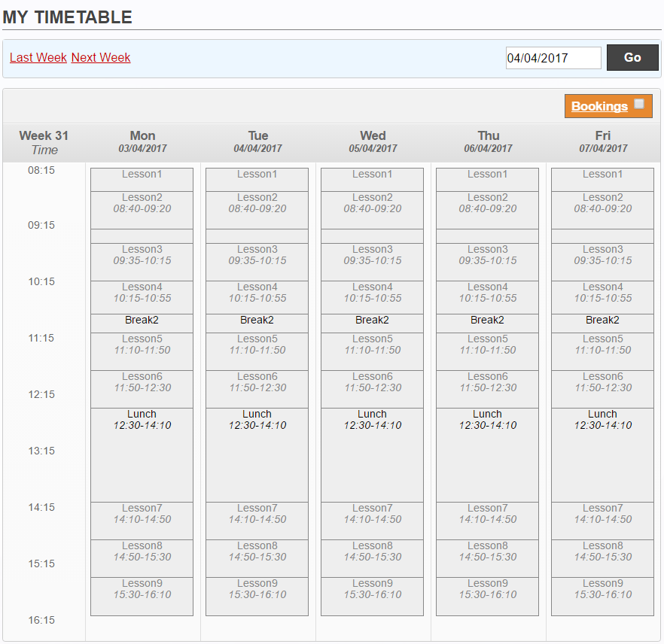The height and width of the screenshot is (644, 664).
Task: Click the Tue 04/04/2017 column header
Action: click(x=257, y=141)
